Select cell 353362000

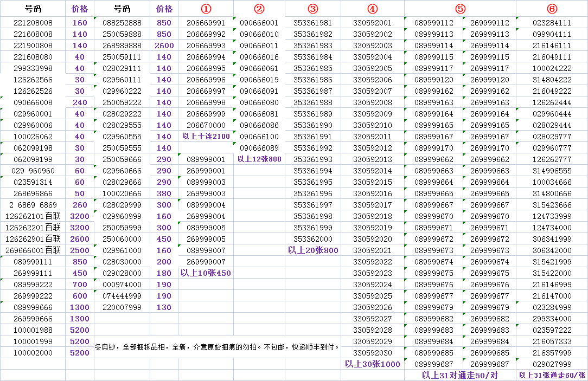point(313,239)
